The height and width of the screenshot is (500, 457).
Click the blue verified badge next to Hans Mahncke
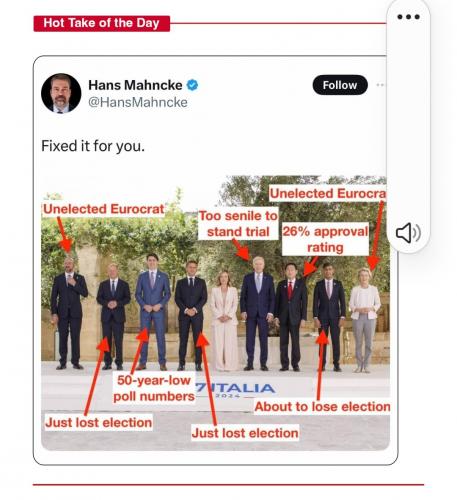(192, 85)
